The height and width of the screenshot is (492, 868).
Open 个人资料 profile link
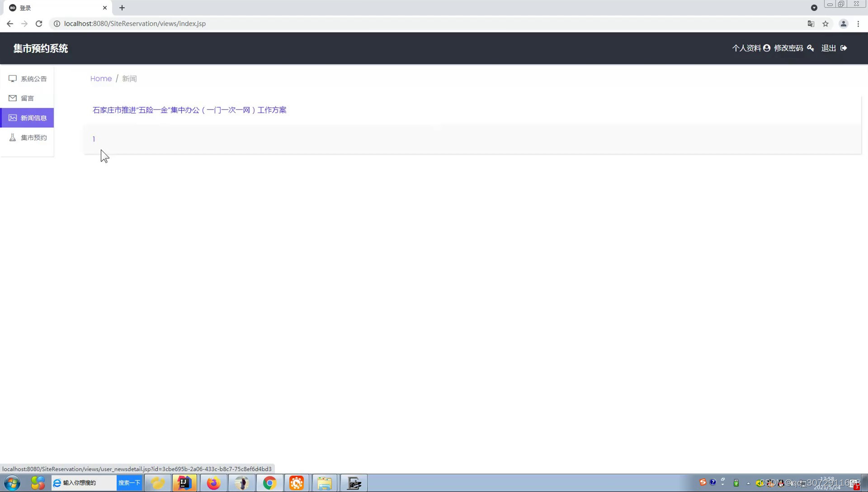[x=746, y=48]
